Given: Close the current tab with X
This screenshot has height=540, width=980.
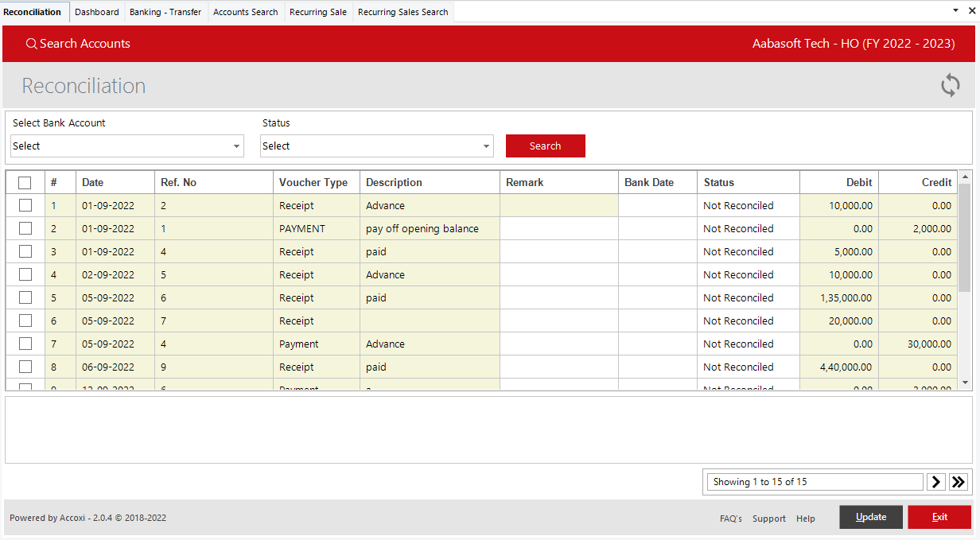Looking at the screenshot, I should (x=971, y=11).
